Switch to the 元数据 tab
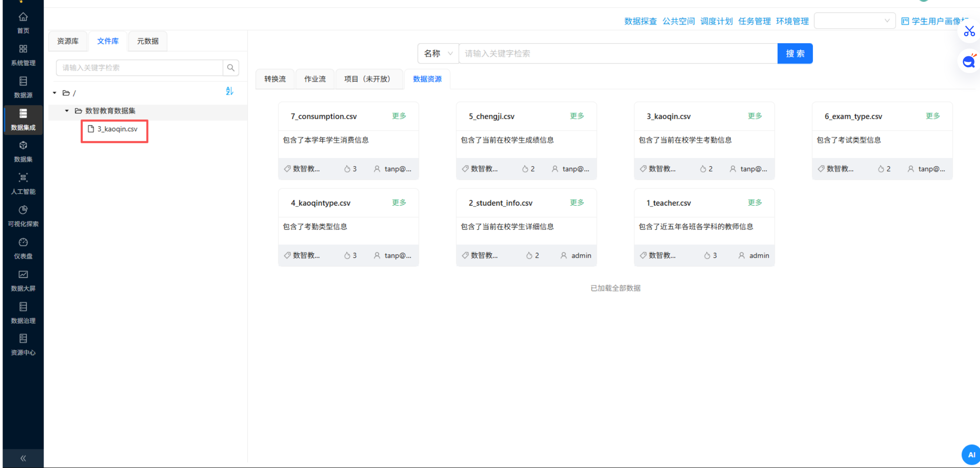The width and height of the screenshot is (980, 468). [148, 41]
